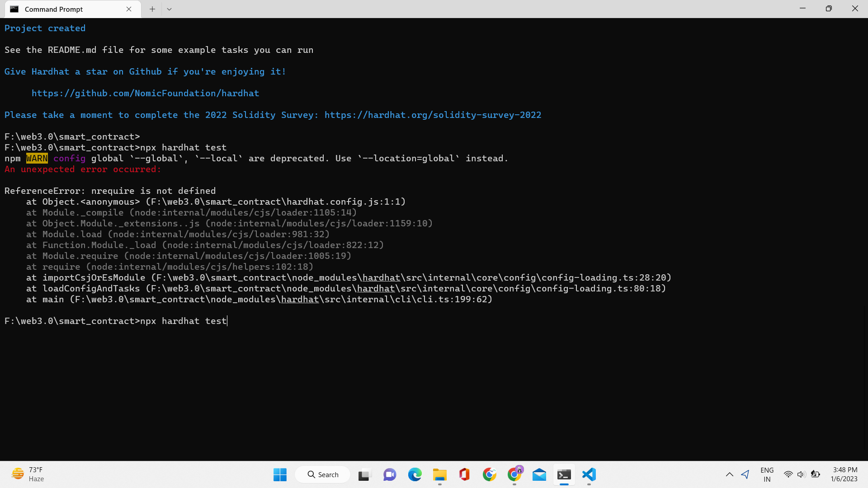The height and width of the screenshot is (488, 868).
Task: Toggle Wi-Fi from the system tray
Action: pyautogui.click(x=788, y=474)
